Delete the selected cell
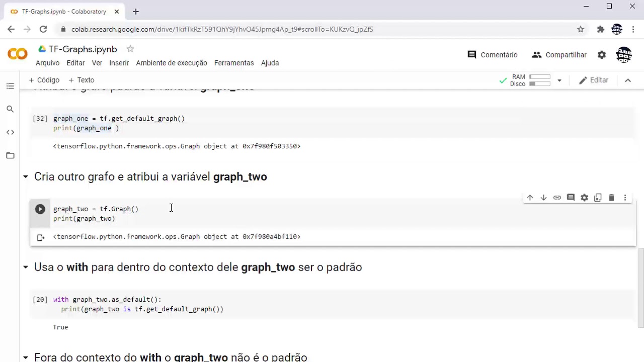Image resolution: width=644 pixels, height=362 pixels. point(611,198)
